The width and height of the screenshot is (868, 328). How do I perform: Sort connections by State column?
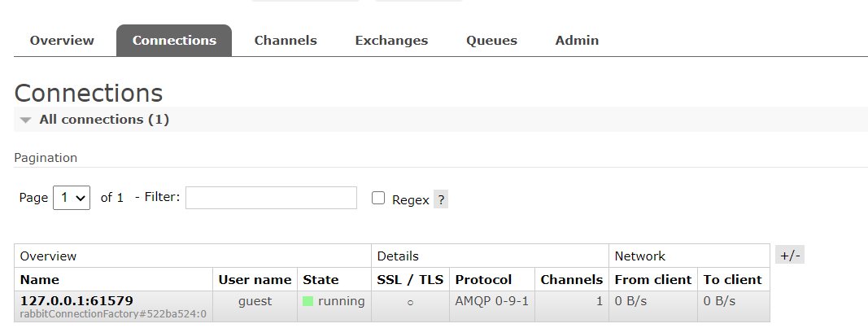click(321, 280)
